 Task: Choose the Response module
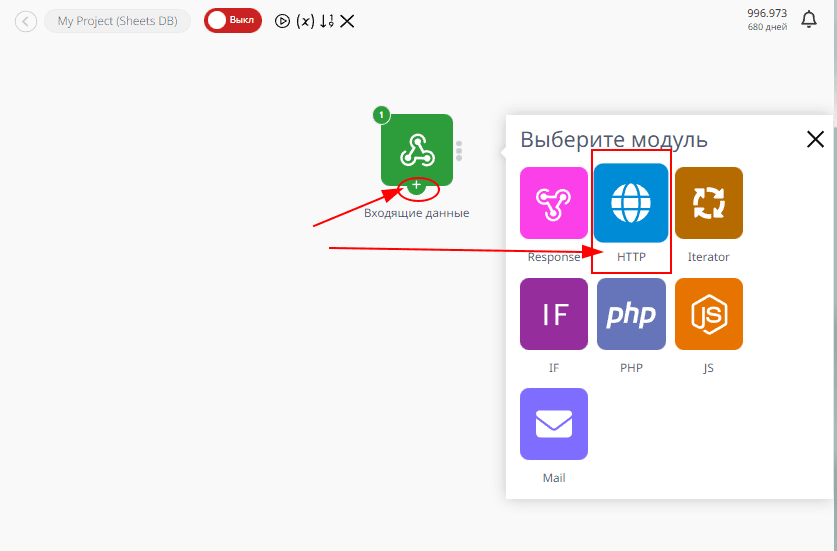[554, 203]
